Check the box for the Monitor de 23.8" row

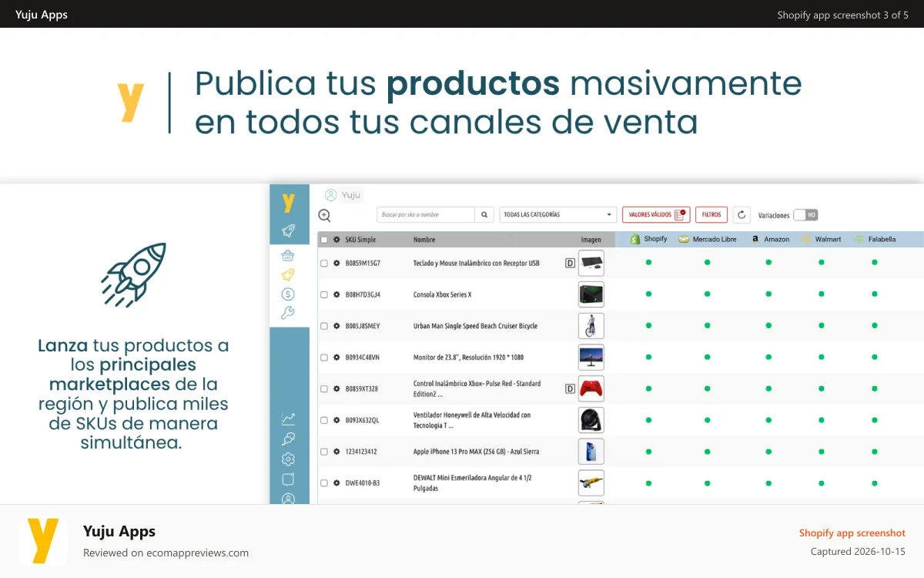[324, 358]
